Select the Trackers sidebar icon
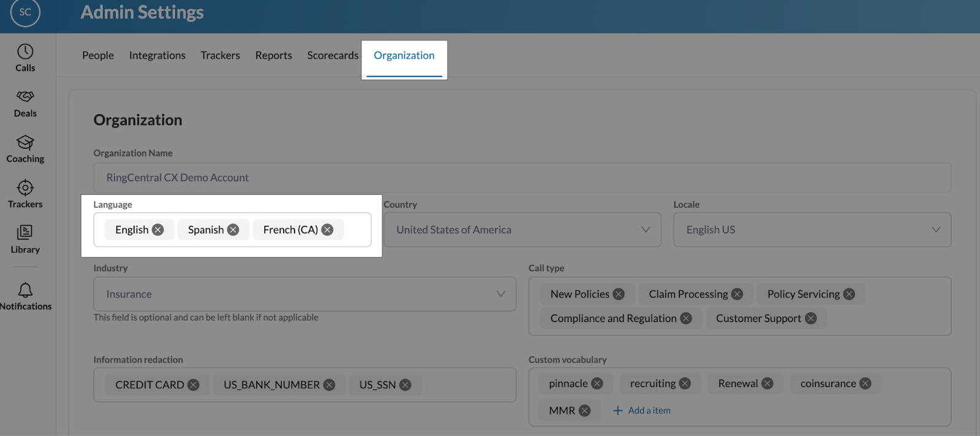Image resolution: width=980 pixels, height=436 pixels. (25, 187)
